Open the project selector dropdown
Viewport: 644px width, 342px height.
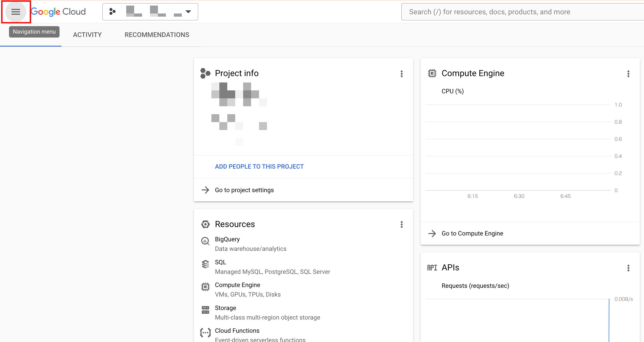(150, 12)
